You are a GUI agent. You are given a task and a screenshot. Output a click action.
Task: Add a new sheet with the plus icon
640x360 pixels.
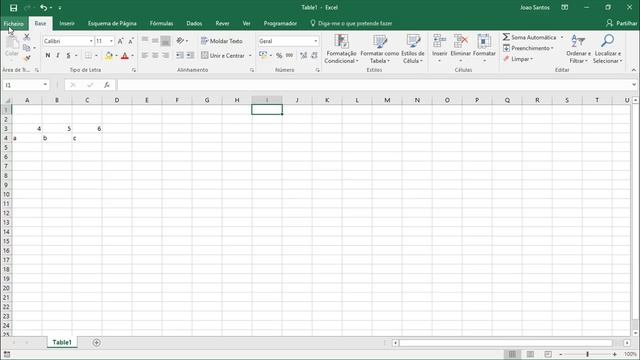pos(96,342)
